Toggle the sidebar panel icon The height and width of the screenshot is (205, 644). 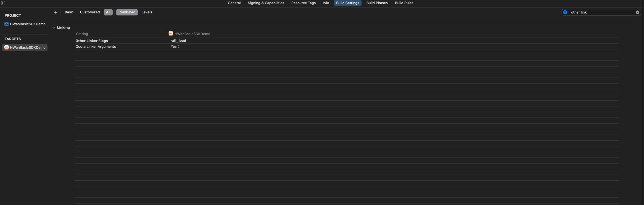point(3,3)
